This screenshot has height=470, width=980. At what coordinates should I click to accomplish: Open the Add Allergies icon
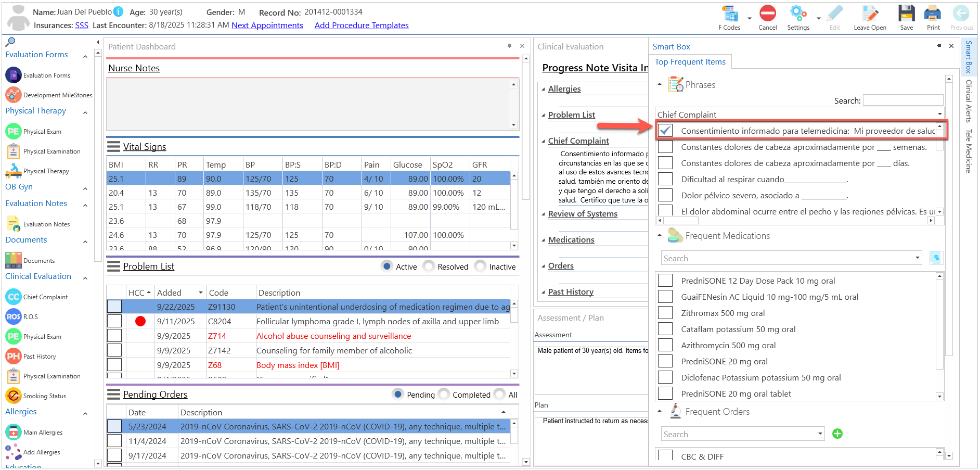click(x=14, y=452)
